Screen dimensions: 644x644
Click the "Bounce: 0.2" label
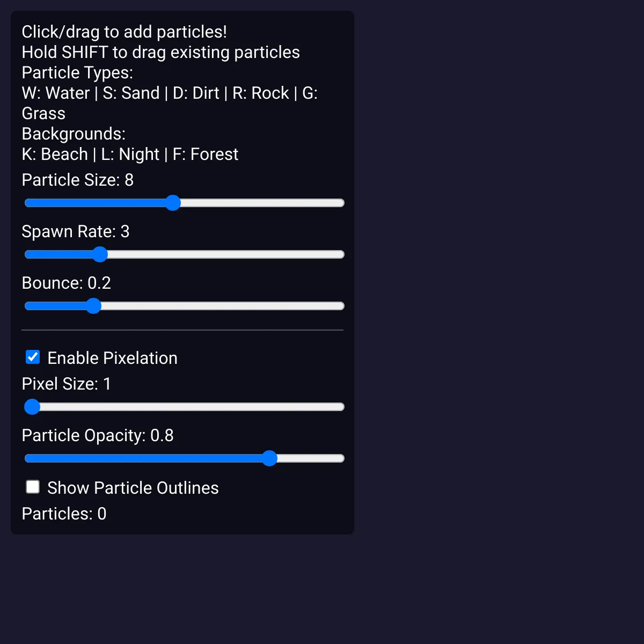coord(66,283)
